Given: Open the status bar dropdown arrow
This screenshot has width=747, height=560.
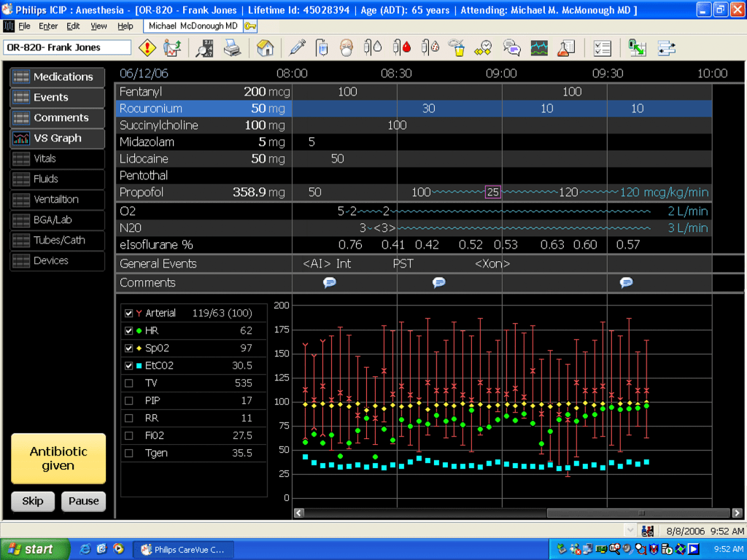Looking at the screenshot, I should coord(630,531).
